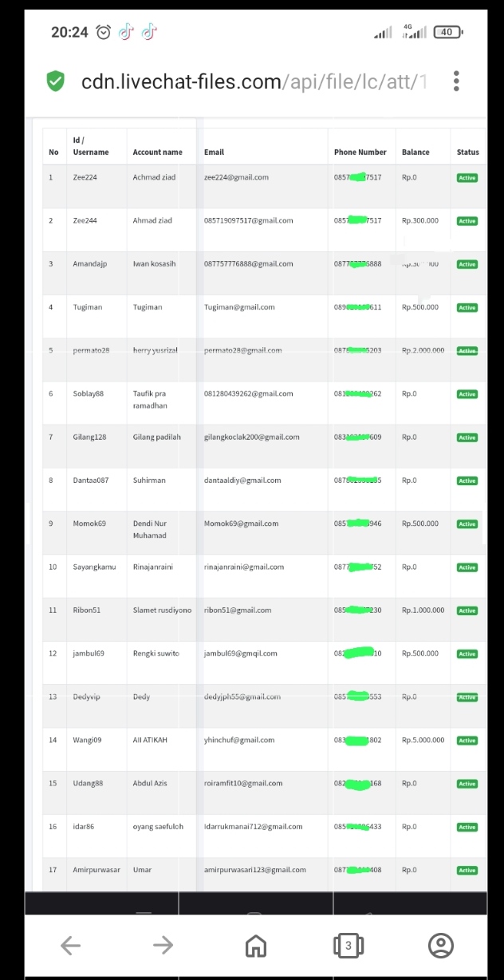
Task: Tap the battery indicator showing 40
Action: [447, 32]
